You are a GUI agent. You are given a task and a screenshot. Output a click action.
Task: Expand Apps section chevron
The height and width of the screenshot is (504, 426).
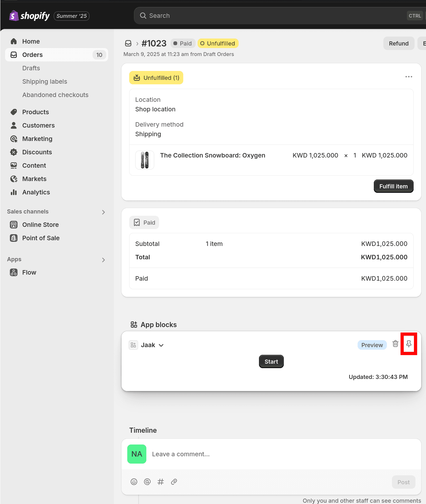(x=103, y=260)
